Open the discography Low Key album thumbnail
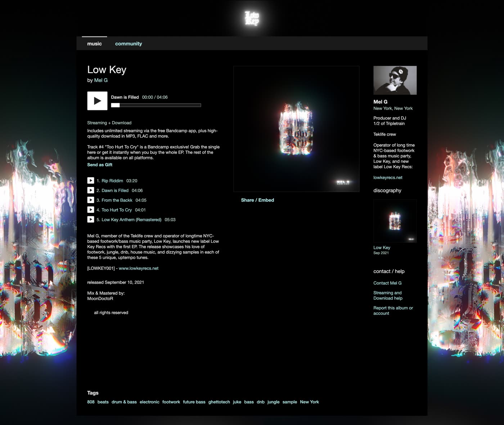The width and height of the screenshot is (504, 425). click(395, 221)
